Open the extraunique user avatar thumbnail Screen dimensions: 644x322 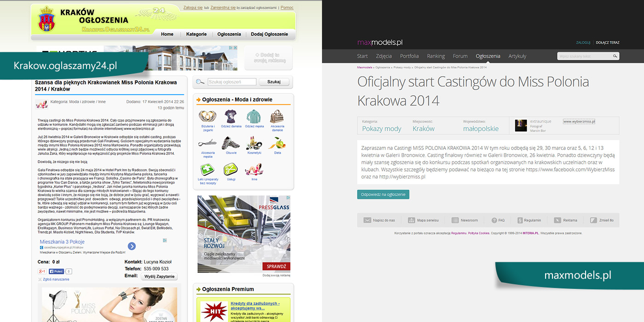521,126
